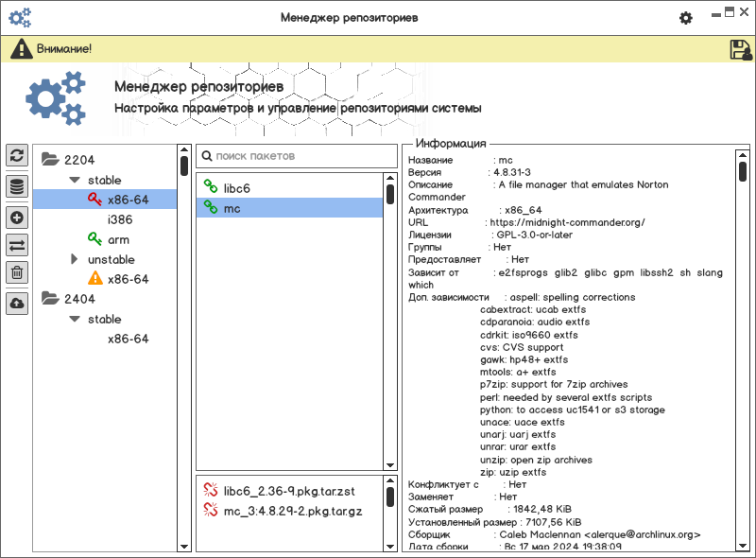Collapse the stable branch under 2404
The width and height of the screenshot is (756, 558).
coord(75,320)
